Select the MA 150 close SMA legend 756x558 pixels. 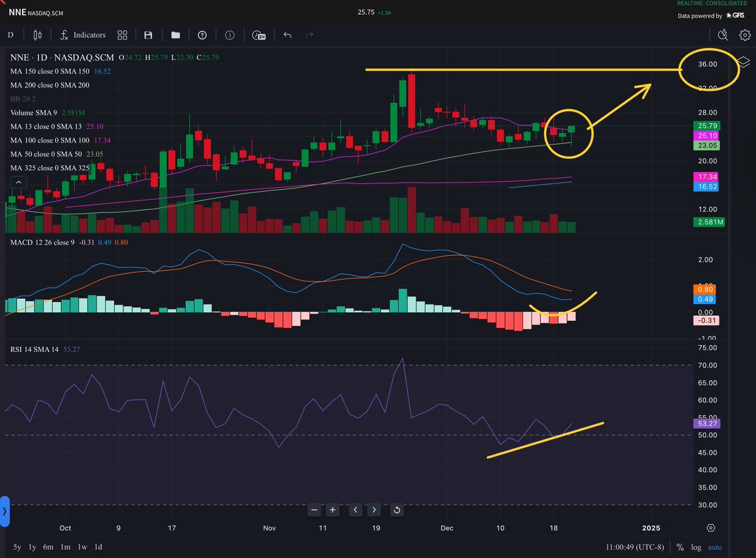pyautogui.click(x=60, y=71)
